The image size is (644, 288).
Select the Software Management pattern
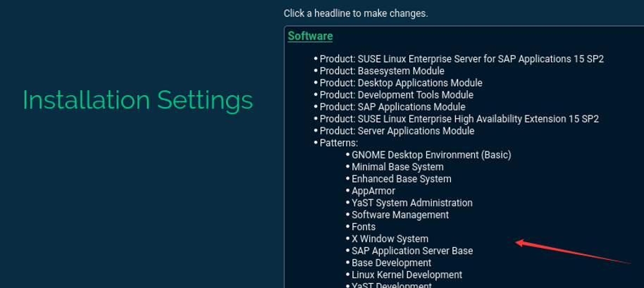(400, 215)
